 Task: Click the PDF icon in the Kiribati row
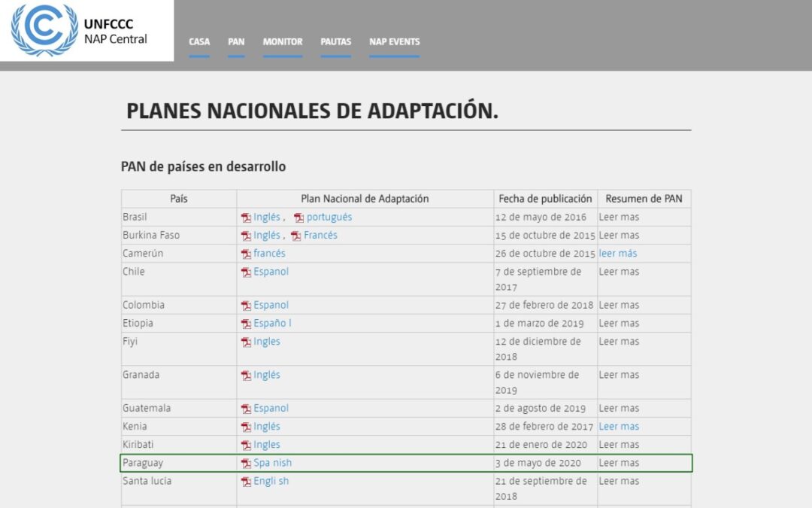[x=246, y=446]
